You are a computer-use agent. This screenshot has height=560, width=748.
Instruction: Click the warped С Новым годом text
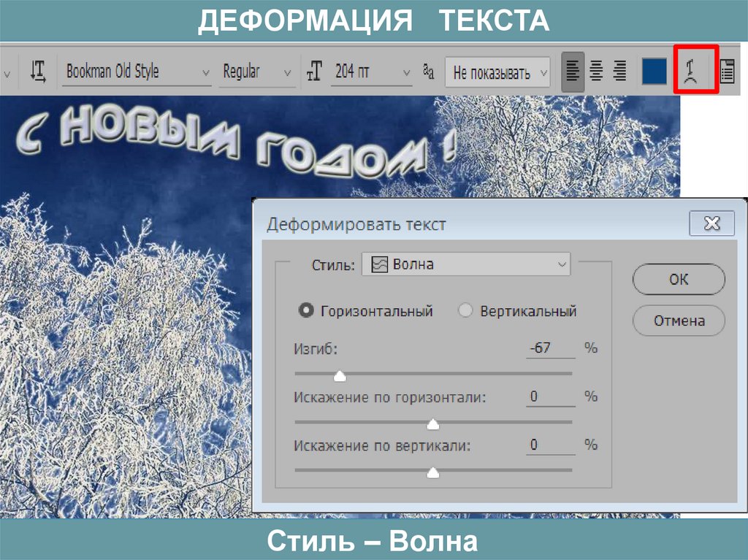tap(236, 139)
